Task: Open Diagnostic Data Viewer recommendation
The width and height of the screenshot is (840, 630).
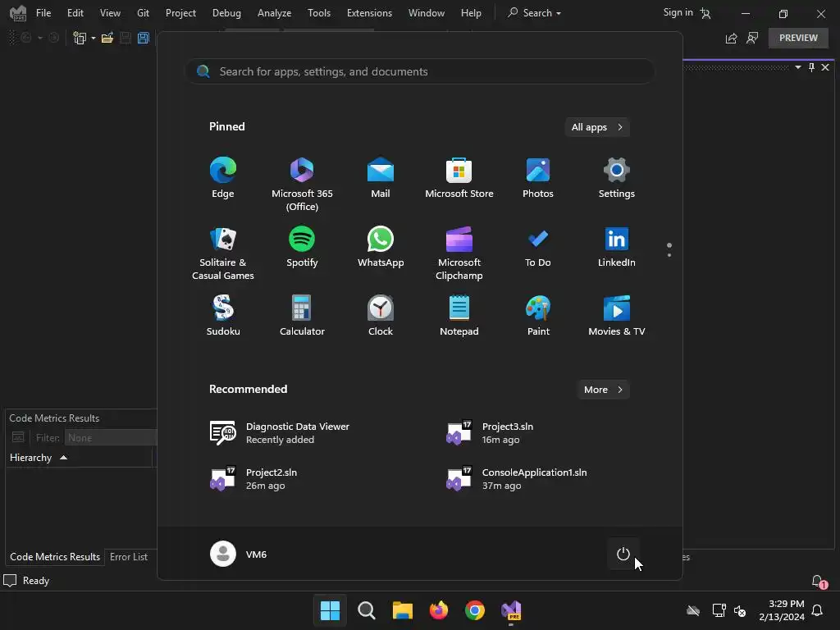Action: [280, 433]
